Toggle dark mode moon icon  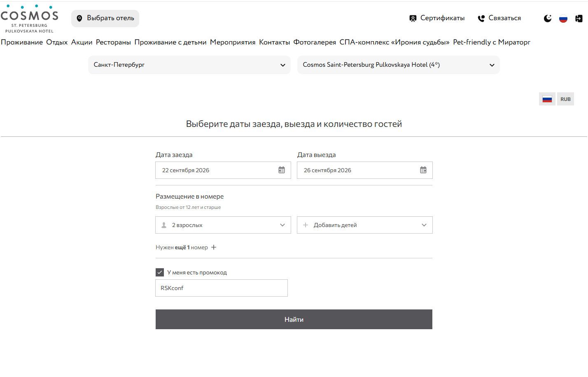pyautogui.click(x=548, y=19)
